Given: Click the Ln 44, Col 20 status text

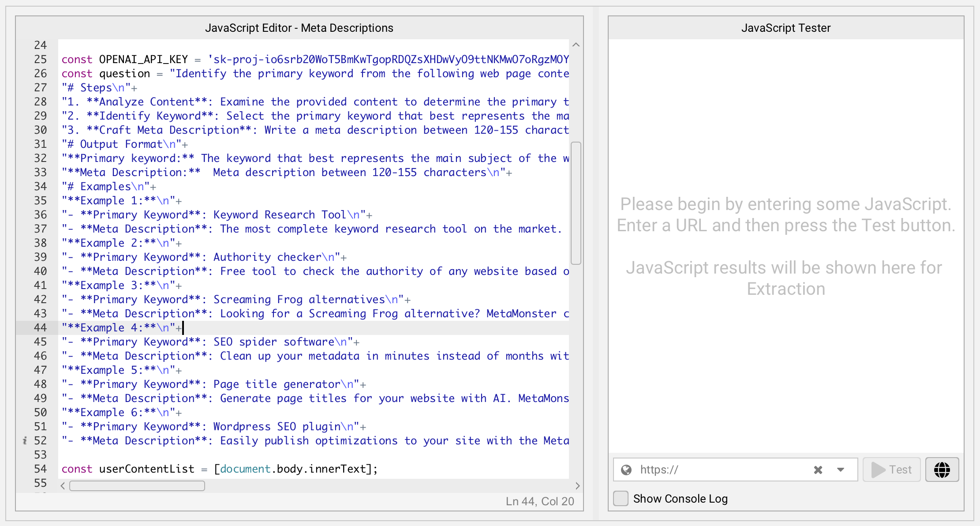Looking at the screenshot, I should pyautogui.click(x=539, y=501).
